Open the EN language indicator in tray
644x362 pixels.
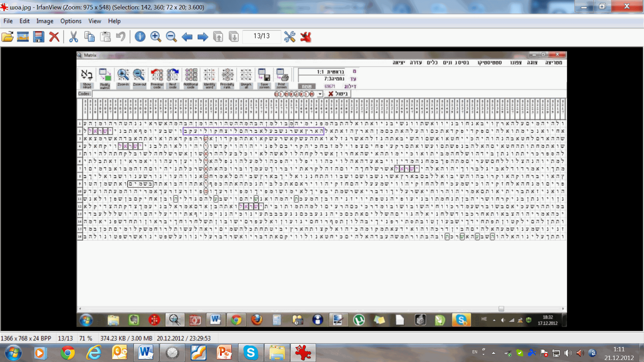475,352
